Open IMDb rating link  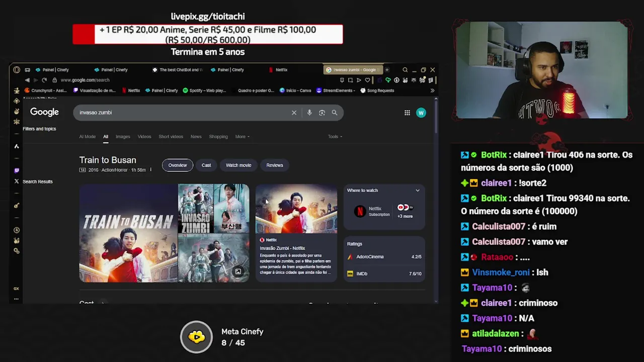pyautogui.click(x=384, y=274)
